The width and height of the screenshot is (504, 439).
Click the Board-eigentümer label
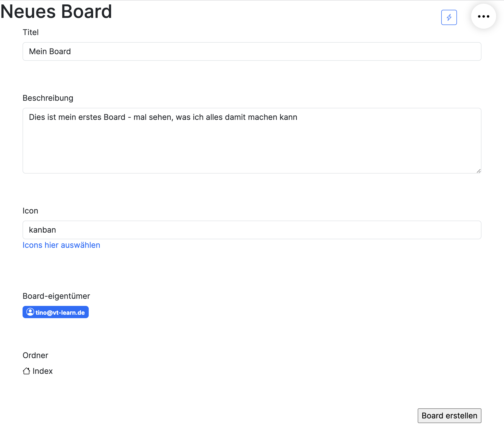pos(56,296)
